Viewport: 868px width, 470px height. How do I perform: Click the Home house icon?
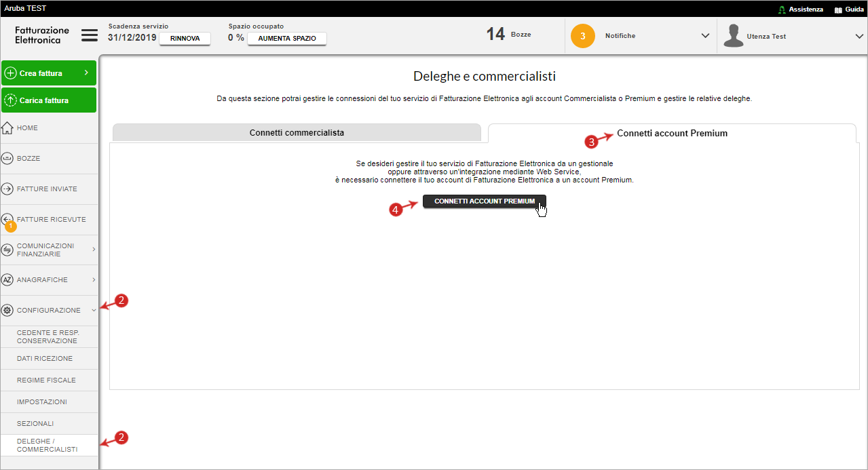point(7,128)
